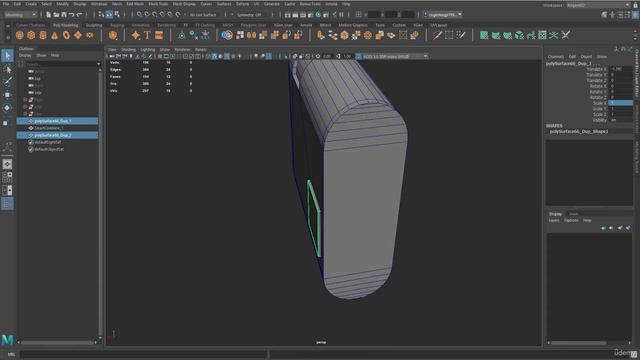Toggle the Select by hierarchy button

click(x=101, y=15)
